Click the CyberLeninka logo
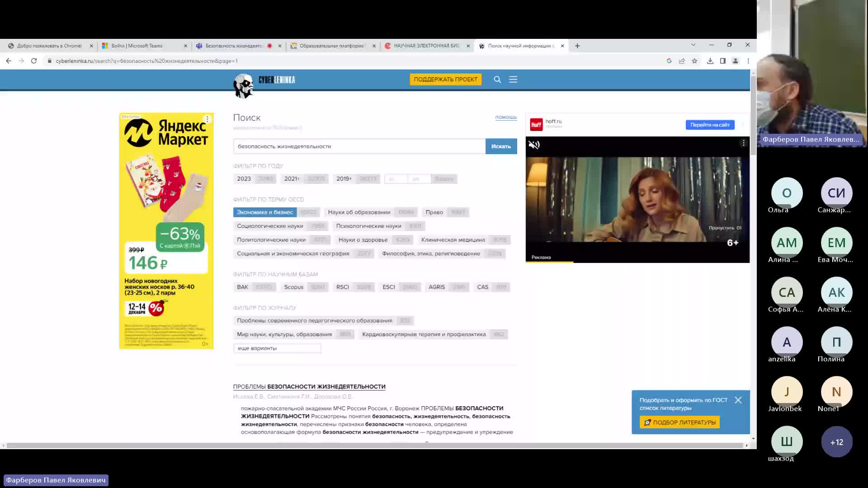 click(x=264, y=85)
